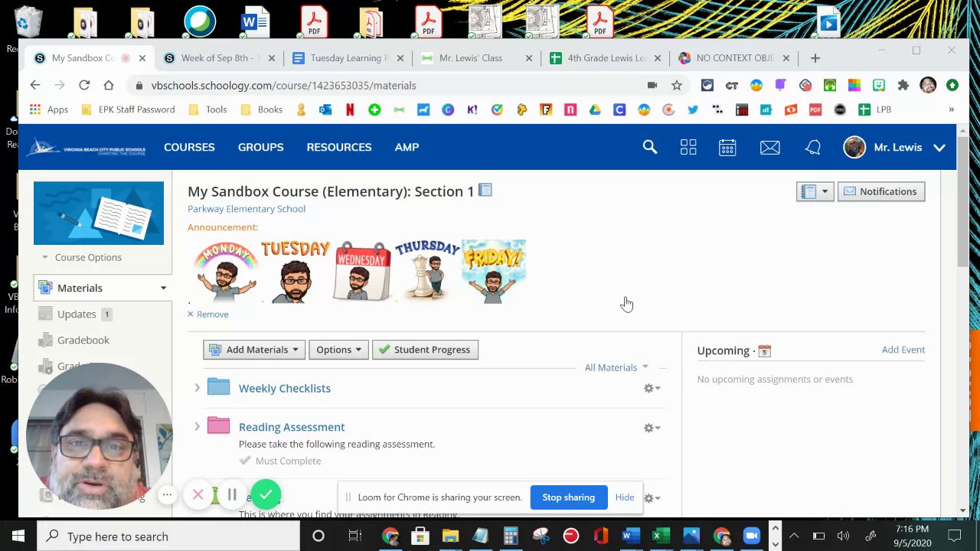The width and height of the screenshot is (980, 551).
Task: Remove the announcement
Action: [208, 314]
